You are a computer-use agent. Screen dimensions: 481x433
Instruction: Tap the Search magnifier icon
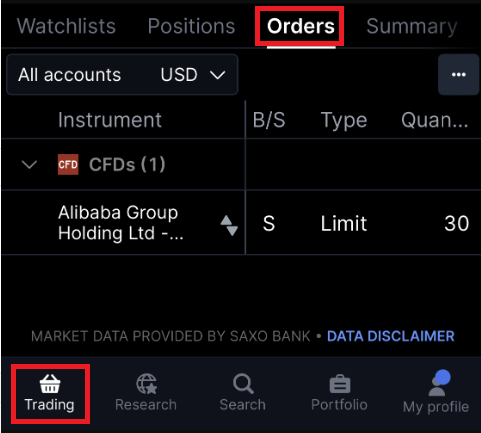click(x=243, y=384)
